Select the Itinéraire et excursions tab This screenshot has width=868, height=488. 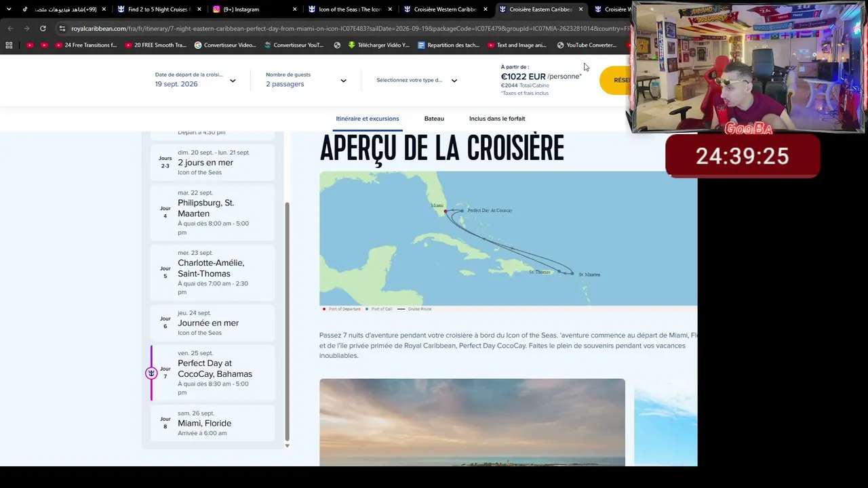pyautogui.click(x=368, y=119)
